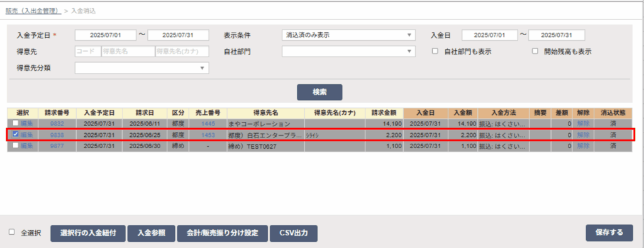Open invoice number 9838 link
The width and height of the screenshot is (644, 248).
click(57, 134)
